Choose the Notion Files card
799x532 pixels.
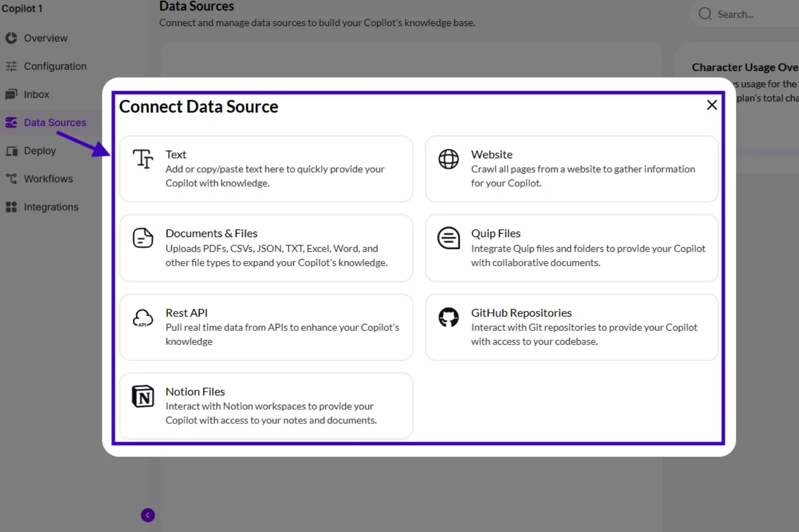tap(266, 406)
